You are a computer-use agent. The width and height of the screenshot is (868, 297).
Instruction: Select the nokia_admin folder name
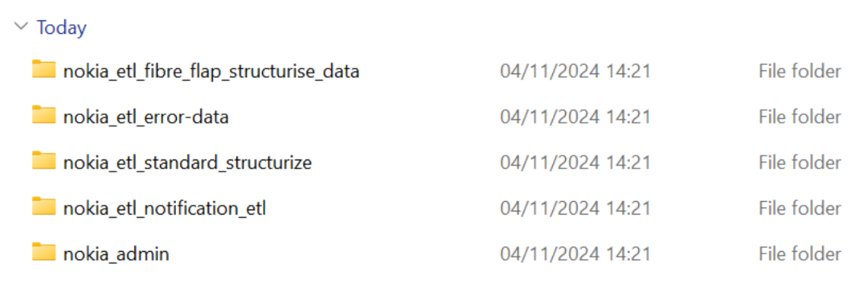tap(117, 254)
